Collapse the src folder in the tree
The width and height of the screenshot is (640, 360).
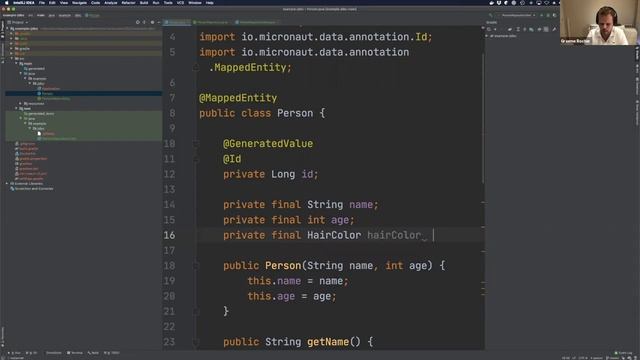coord(12,58)
